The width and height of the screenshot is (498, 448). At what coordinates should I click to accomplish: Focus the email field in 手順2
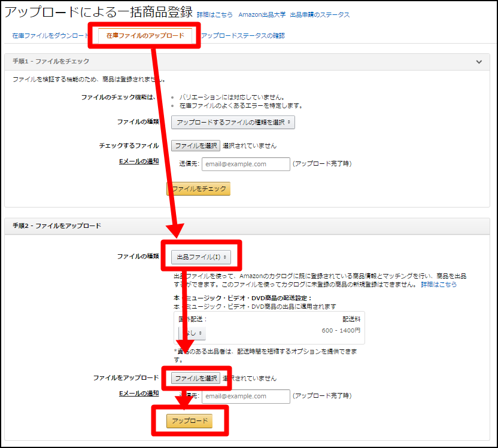pyautogui.click(x=245, y=397)
